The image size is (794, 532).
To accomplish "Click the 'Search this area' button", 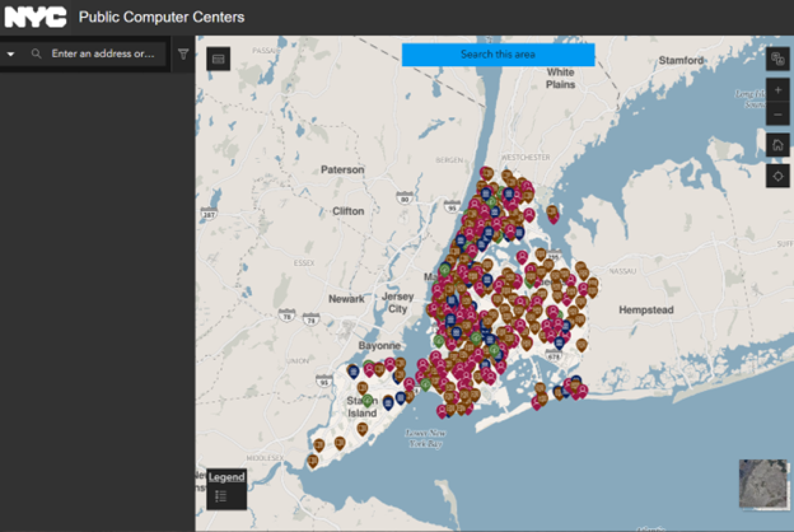I will pos(498,55).
